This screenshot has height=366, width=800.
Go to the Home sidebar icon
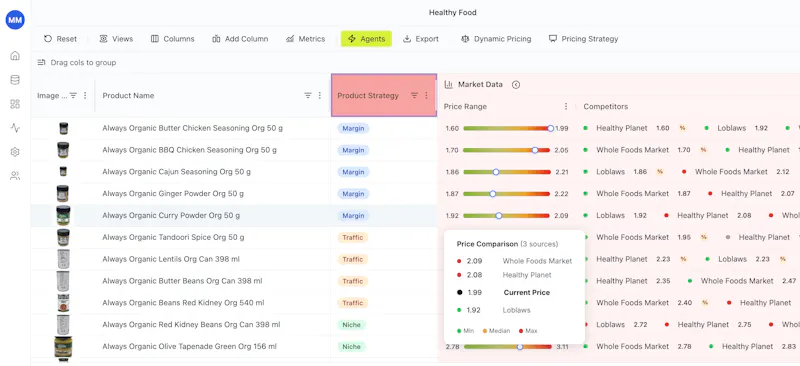pyautogui.click(x=15, y=56)
